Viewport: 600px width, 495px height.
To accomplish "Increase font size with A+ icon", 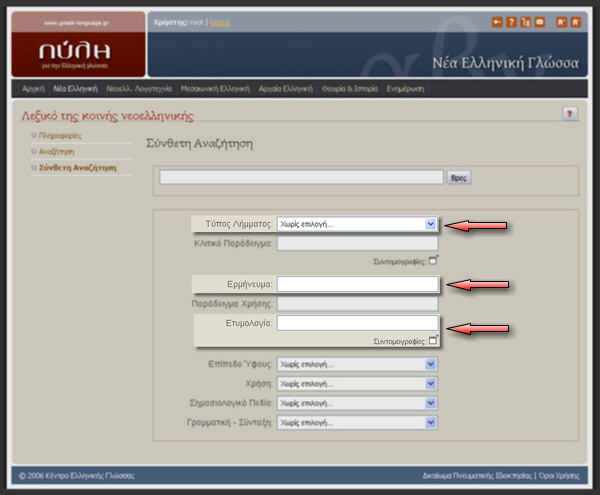I will (561, 21).
